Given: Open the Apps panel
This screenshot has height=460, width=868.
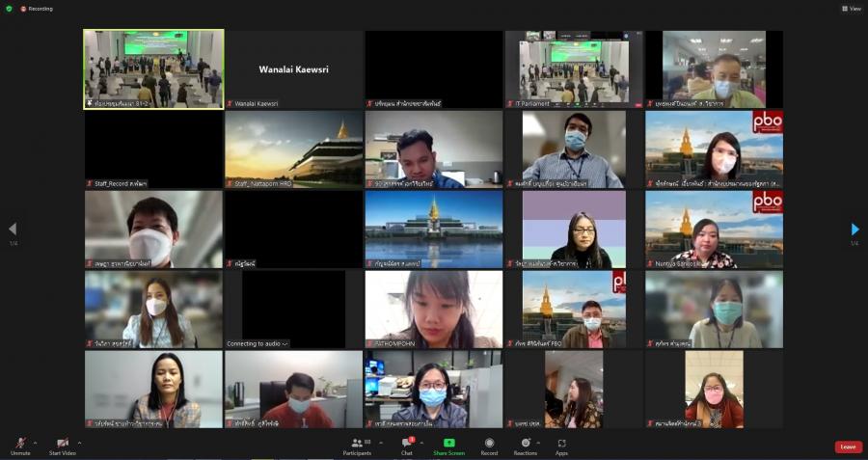Looking at the screenshot, I should tap(561, 445).
